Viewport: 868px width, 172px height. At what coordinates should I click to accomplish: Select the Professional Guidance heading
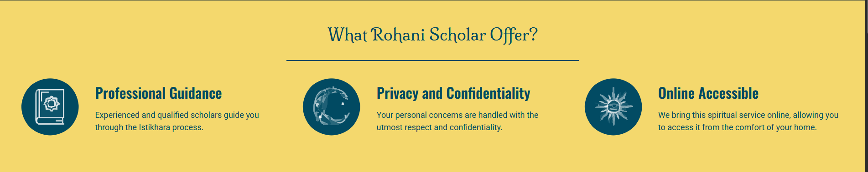[158, 93]
